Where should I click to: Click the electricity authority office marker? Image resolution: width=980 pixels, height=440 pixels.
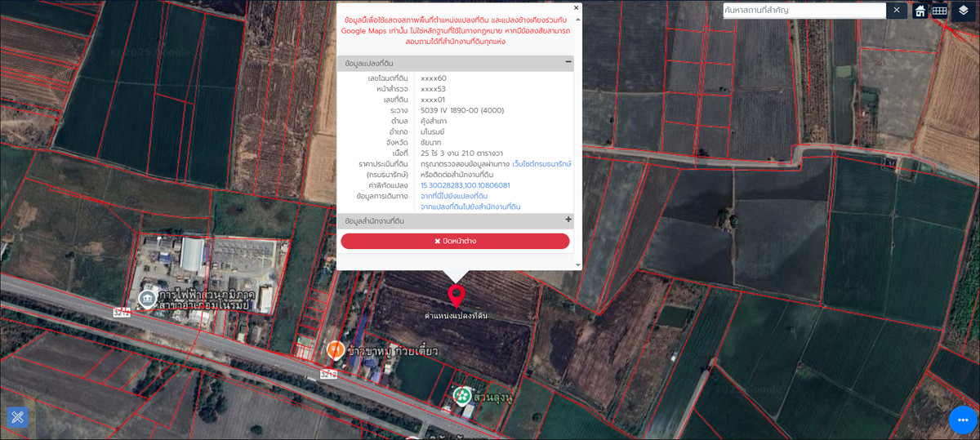pyautogui.click(x=147, y=300)
